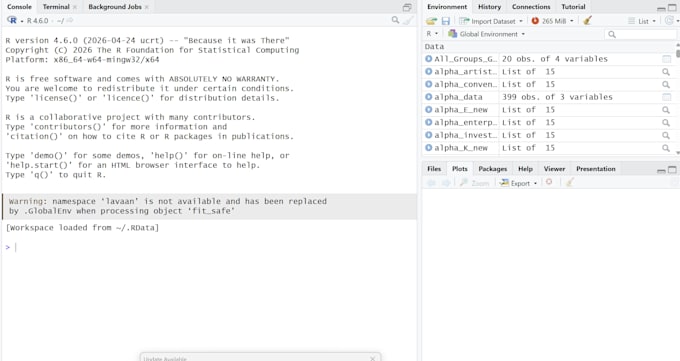Clear all plots with the broom icon
This screenshot has width=680, height=361.
click(570, 183)
